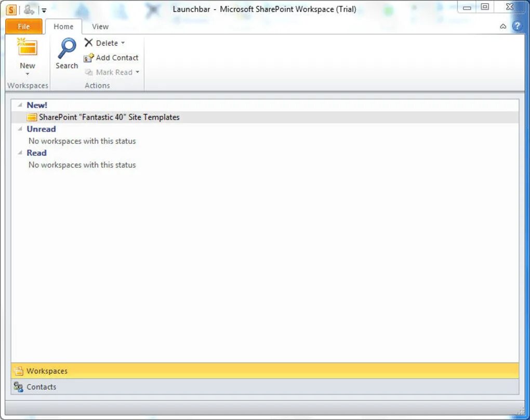Click the Add Contact icon

point(88,58)
